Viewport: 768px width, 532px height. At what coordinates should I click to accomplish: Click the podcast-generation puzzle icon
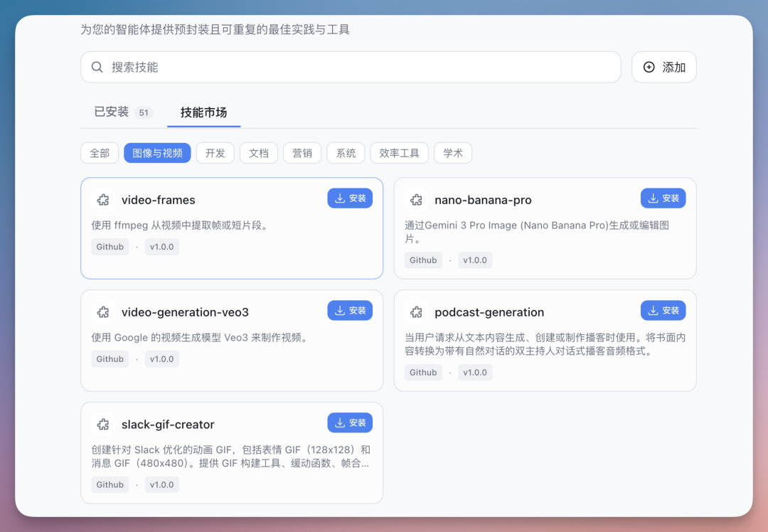pos(416,312)
